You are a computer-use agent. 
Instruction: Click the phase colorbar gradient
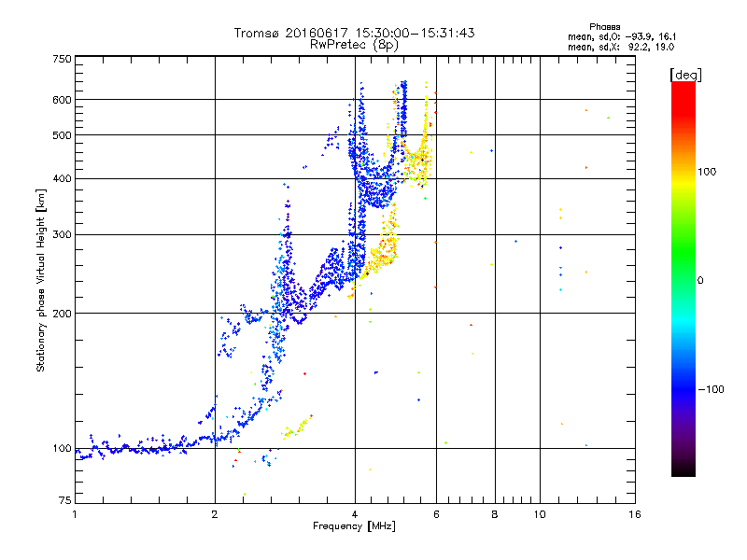pyautogui.click(x=684, y=279)
